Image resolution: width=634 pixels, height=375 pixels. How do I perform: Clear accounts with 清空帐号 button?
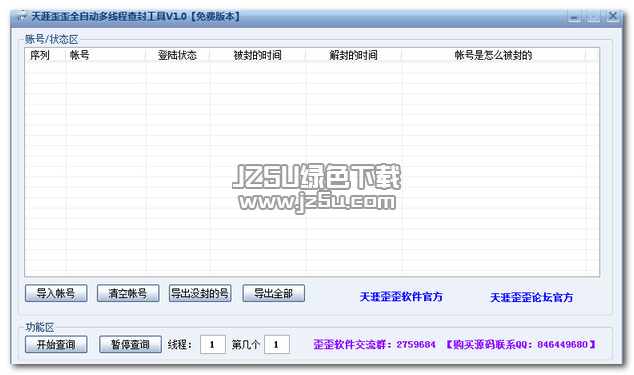pos(128,293)
